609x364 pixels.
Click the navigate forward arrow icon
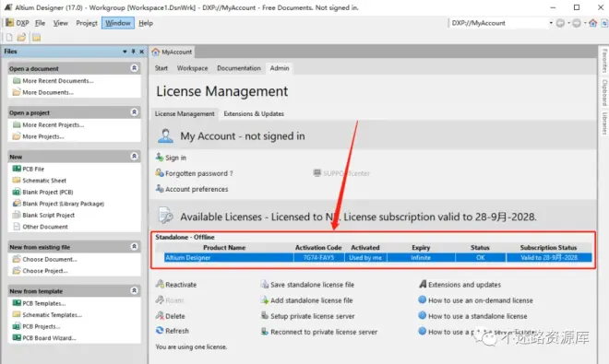click(577, 23)
